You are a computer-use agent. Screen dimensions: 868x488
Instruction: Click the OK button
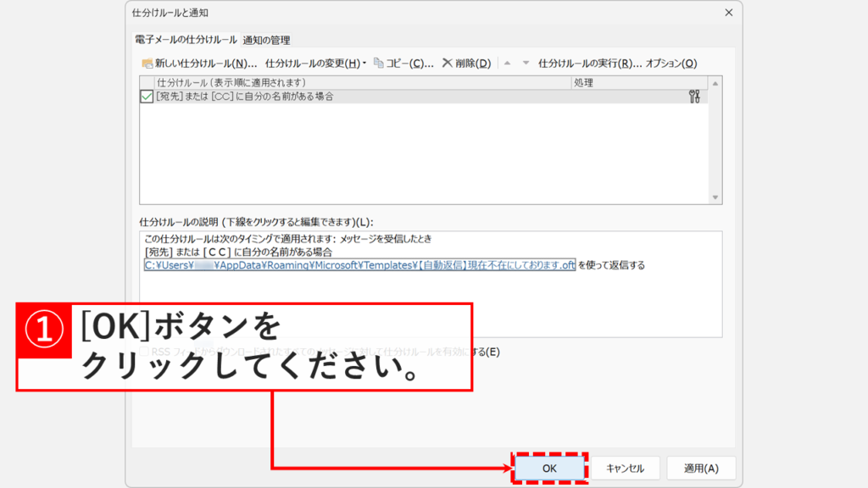(549, 468)
